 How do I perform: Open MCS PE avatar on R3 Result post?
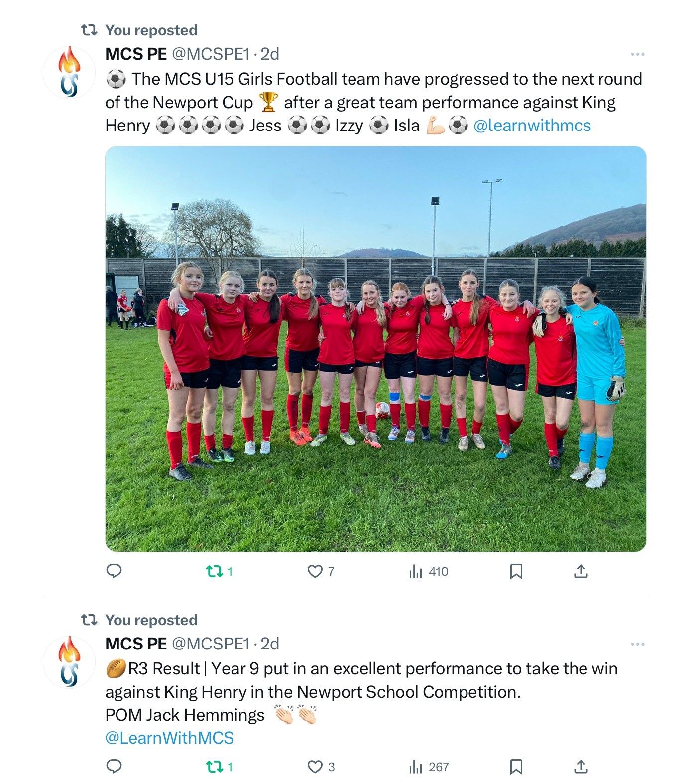coord(69,662)
